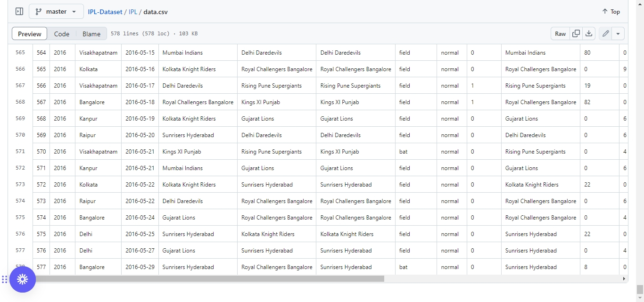Click Sunrisers Hyderabad winner cell in row 575
644x302 pixels.
pyautogui.click(x=541, y=234)
